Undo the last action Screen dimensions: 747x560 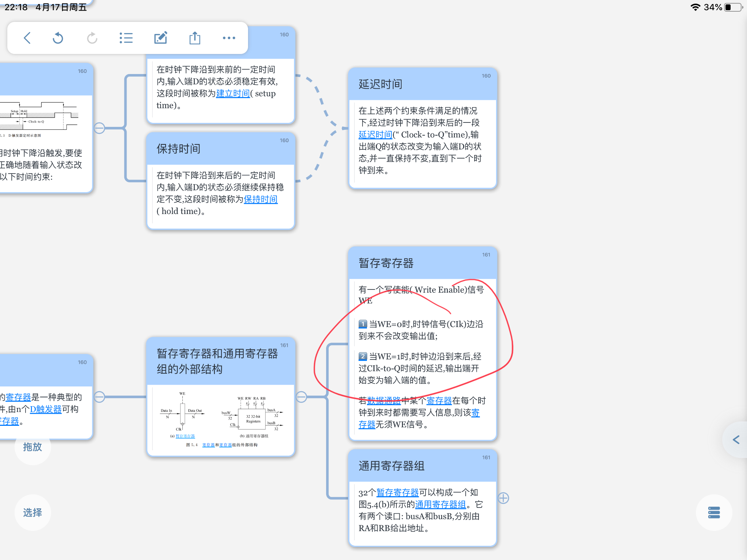58,38
